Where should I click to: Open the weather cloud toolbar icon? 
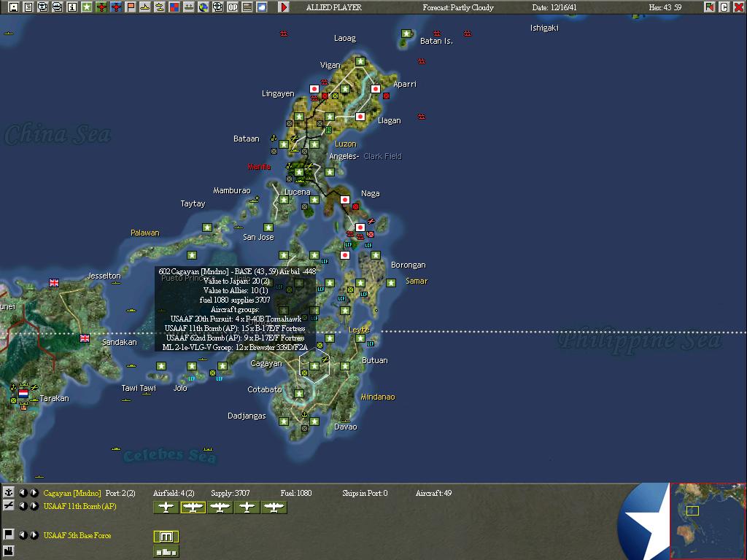click(262, 7)
